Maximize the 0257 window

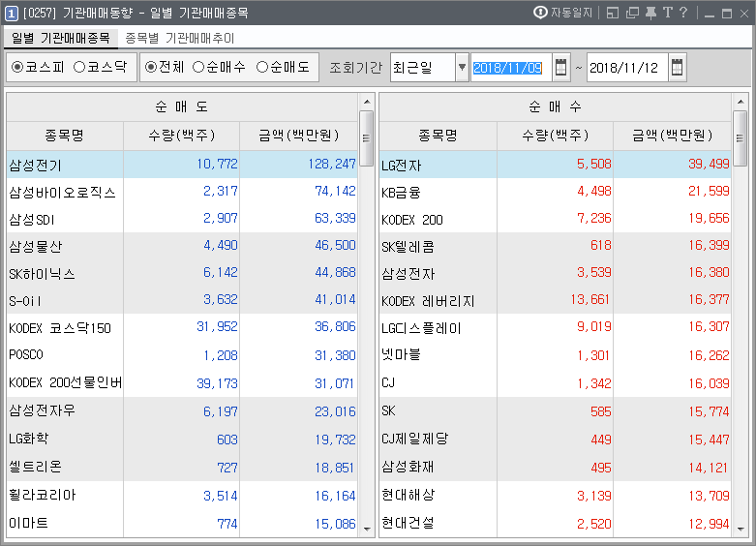727,14
